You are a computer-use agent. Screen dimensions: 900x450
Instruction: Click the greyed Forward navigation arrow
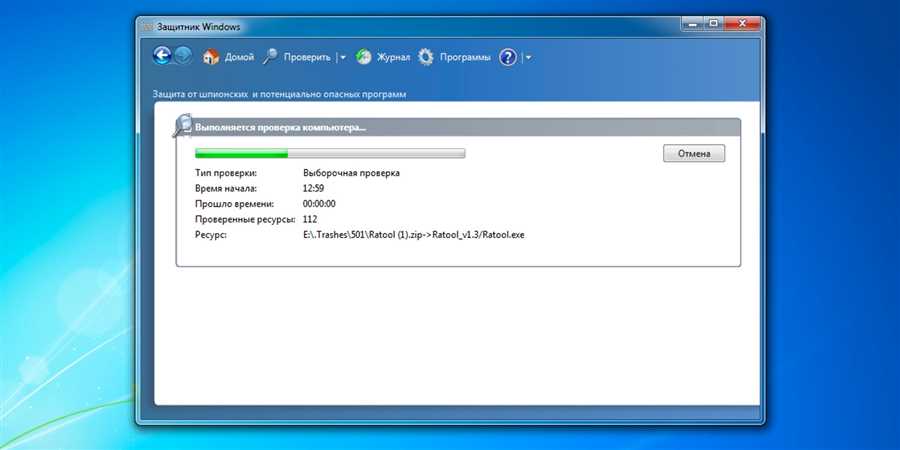pos(183,56)
